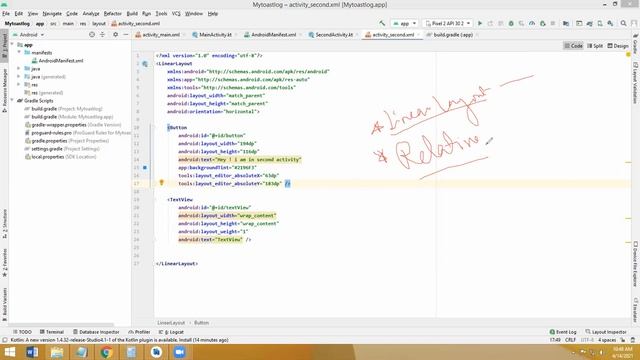Open the TODO tool window
This screenshot has height=360, width=640.
(x=22, y=332)
